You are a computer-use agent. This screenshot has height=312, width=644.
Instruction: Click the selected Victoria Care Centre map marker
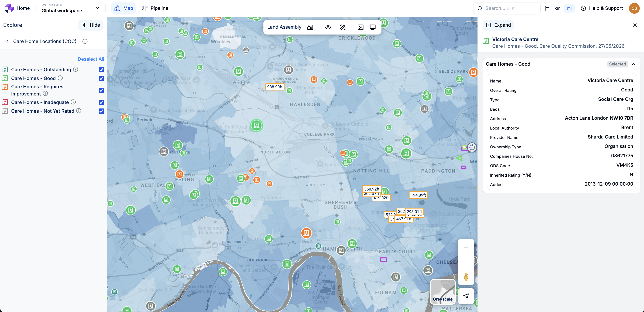click(x=256, y=125)
